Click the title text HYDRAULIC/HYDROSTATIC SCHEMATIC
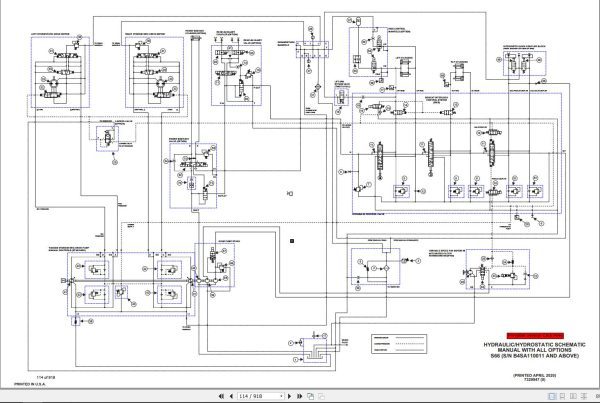 point(534,345)
